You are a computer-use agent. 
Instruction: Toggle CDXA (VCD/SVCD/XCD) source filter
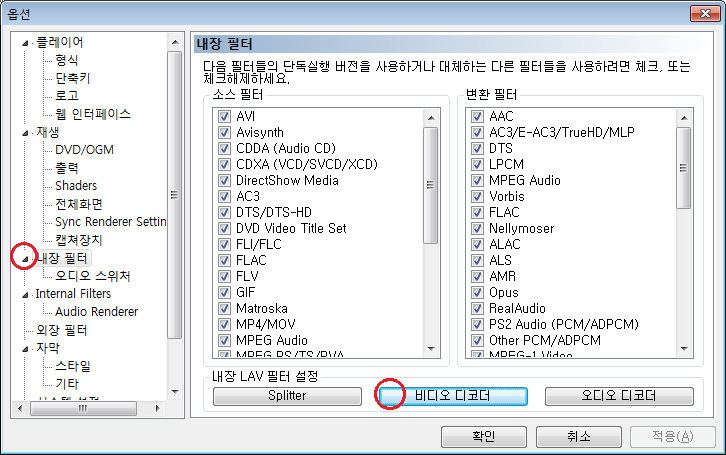tap(225, 164)
